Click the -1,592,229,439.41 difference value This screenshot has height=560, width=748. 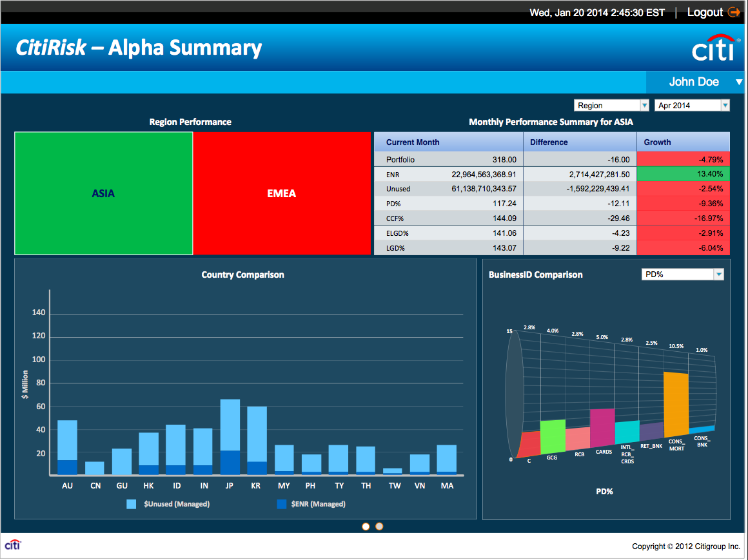coord(598,189)
